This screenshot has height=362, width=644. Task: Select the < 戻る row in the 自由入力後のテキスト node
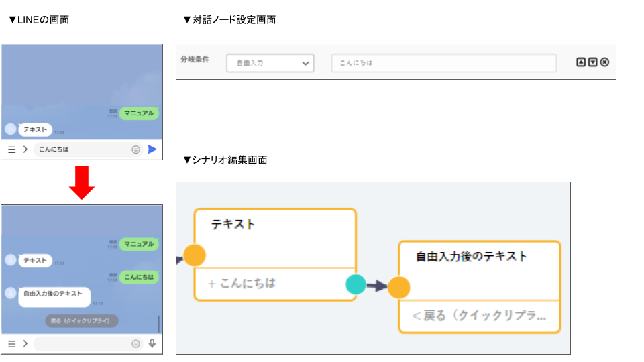pos(479,316)
